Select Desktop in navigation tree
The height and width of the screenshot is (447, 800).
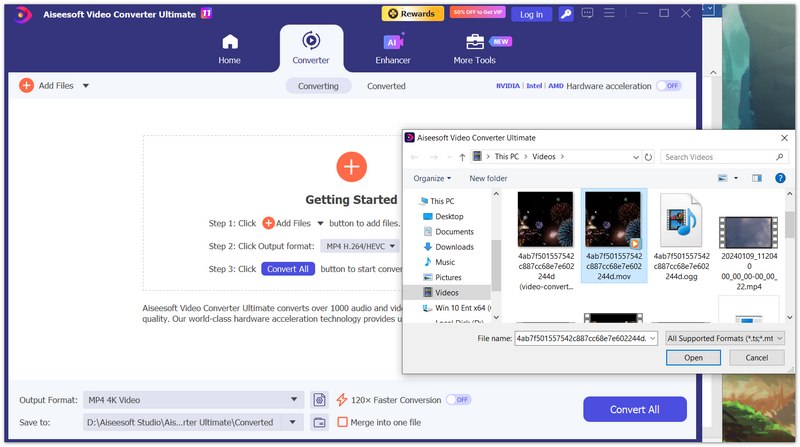449,216
